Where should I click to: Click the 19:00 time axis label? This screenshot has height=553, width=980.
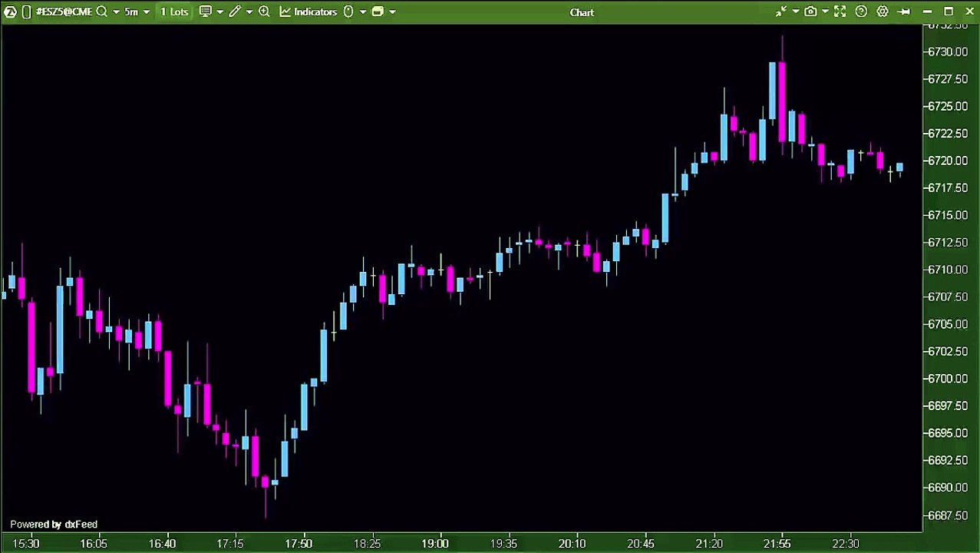(x=435, y=544)
